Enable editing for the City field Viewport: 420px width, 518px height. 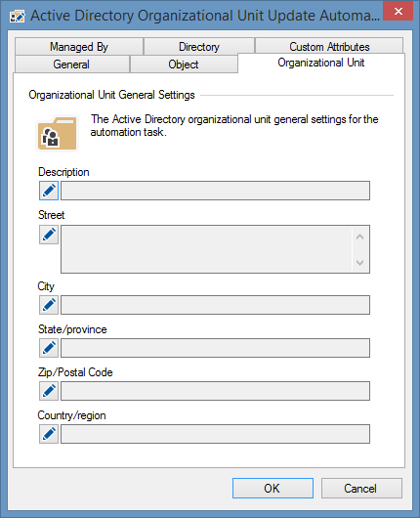(x=49, y=305)
